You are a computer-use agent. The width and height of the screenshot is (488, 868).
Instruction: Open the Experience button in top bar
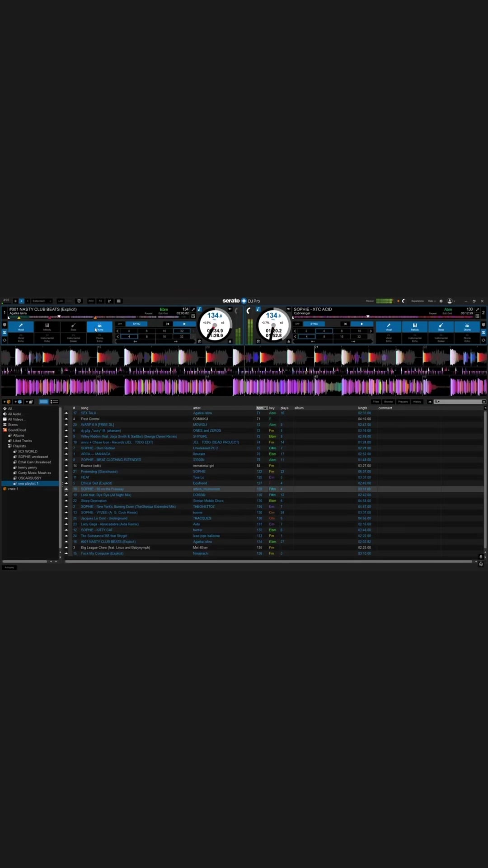click(418, 301)
